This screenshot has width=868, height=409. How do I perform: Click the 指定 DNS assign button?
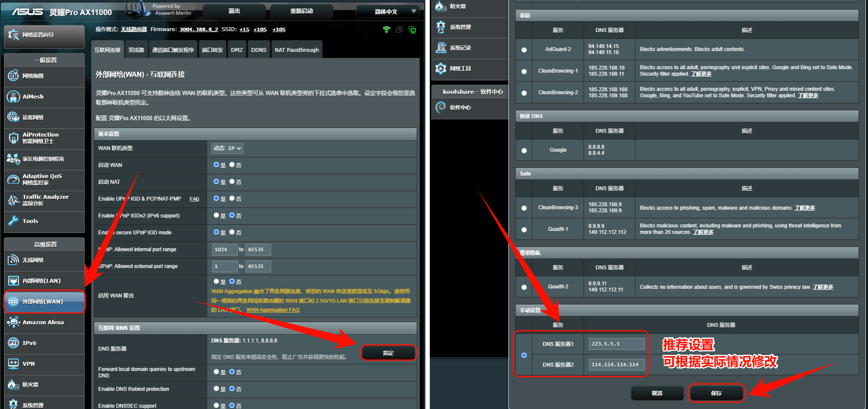388,353
